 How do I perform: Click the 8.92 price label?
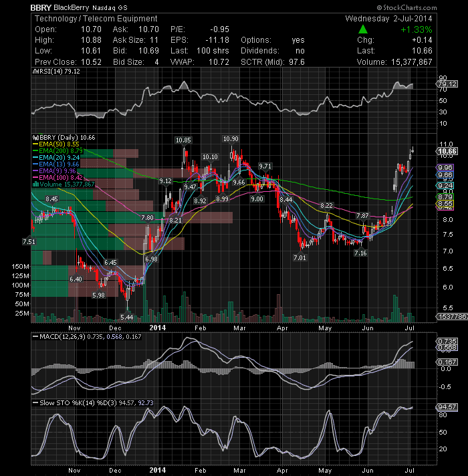point(200,201)
